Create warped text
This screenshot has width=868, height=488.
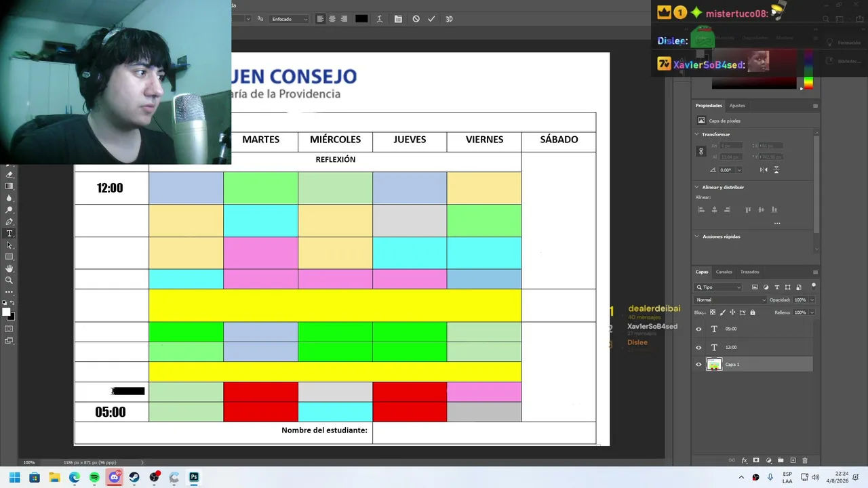pos(380,19)
